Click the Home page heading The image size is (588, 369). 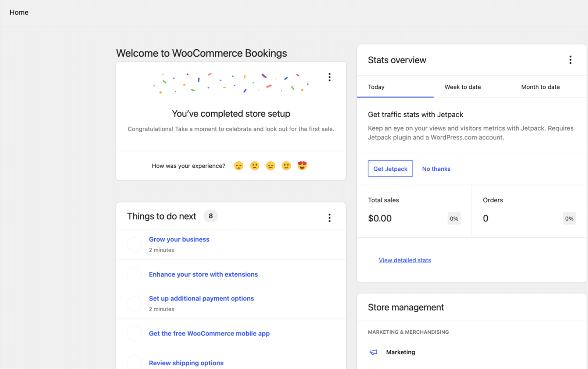tap(19, 13)
